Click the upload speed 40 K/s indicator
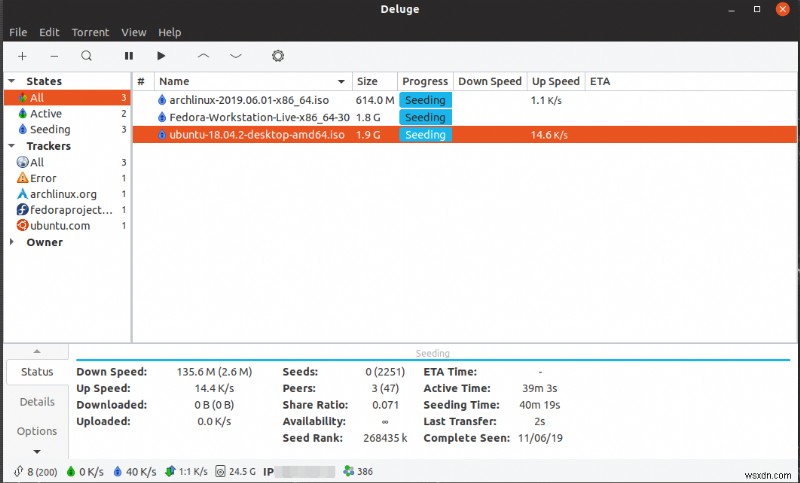The width and height of the screenshot is (800, 483). [x=135, y=472]
